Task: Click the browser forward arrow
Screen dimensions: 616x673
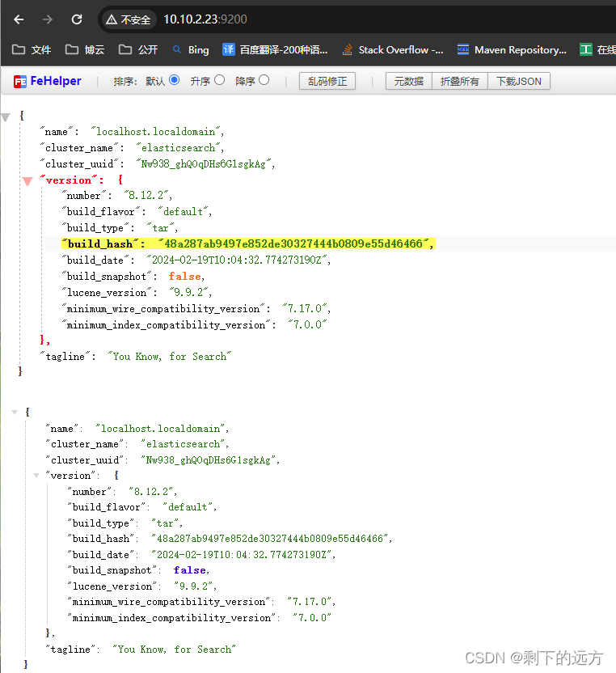Action: (x=48, y=19)
